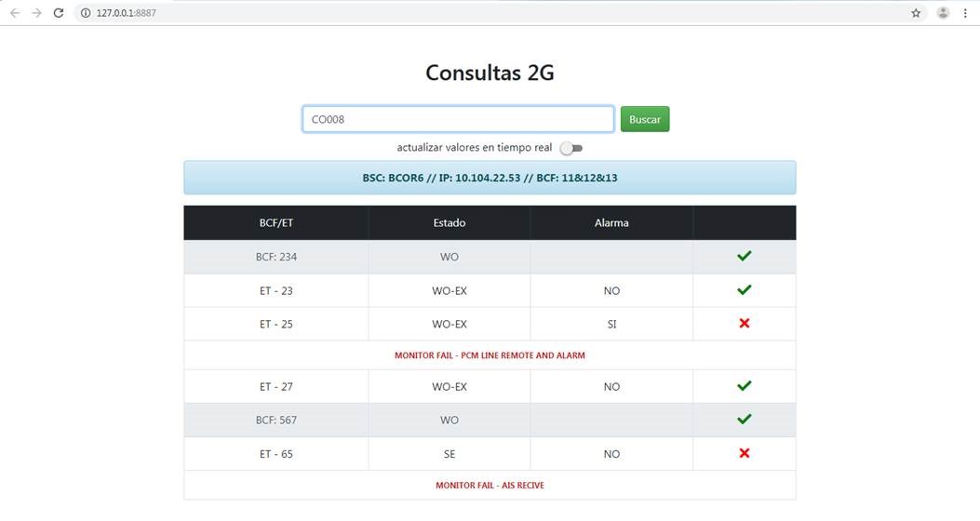Click the actualizar valores en tiempo real label
The width and height of the screenshot is (980, 521).
click(475, 147)
